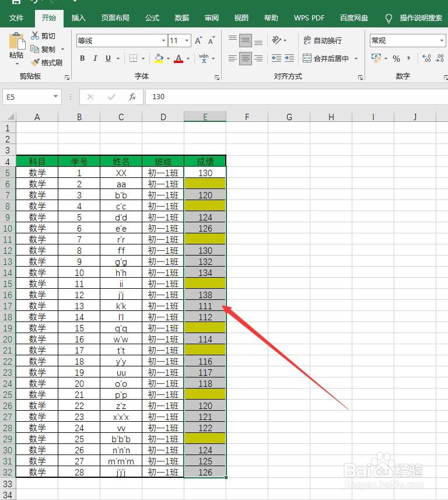The height and width of the screenshot is (500, 448).
Task: Open the 百度网盘 tab
Action: pos(354,18)
